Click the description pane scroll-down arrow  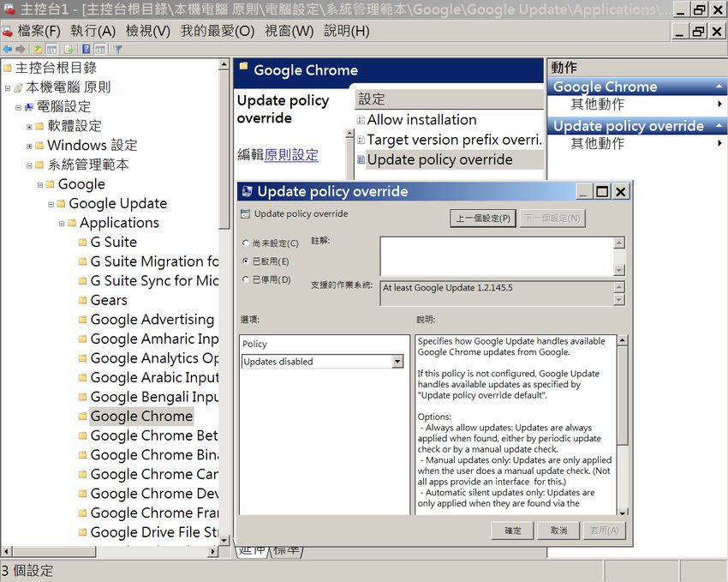pyautogui.click(x=622, y=512)
